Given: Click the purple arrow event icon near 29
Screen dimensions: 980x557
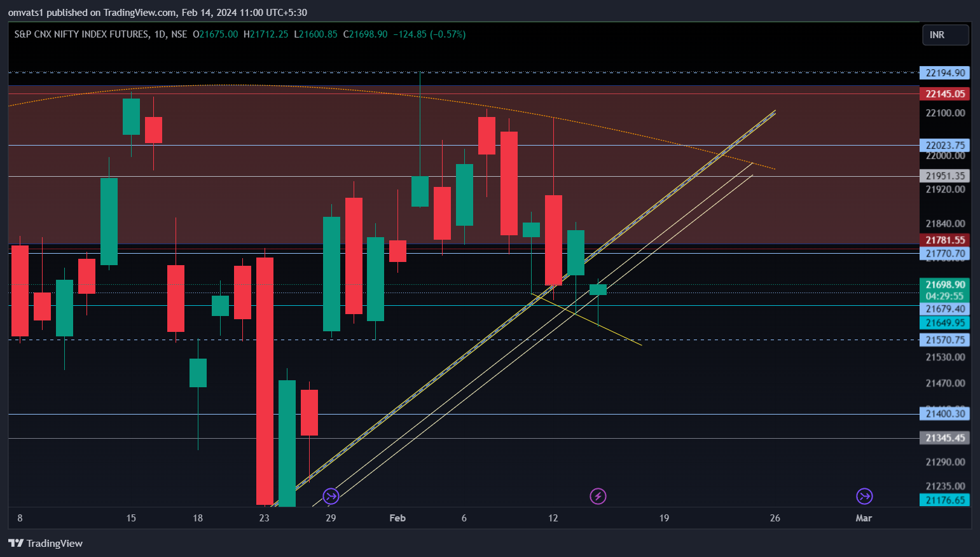Looking at the screenshot, I should click(331, 496).
